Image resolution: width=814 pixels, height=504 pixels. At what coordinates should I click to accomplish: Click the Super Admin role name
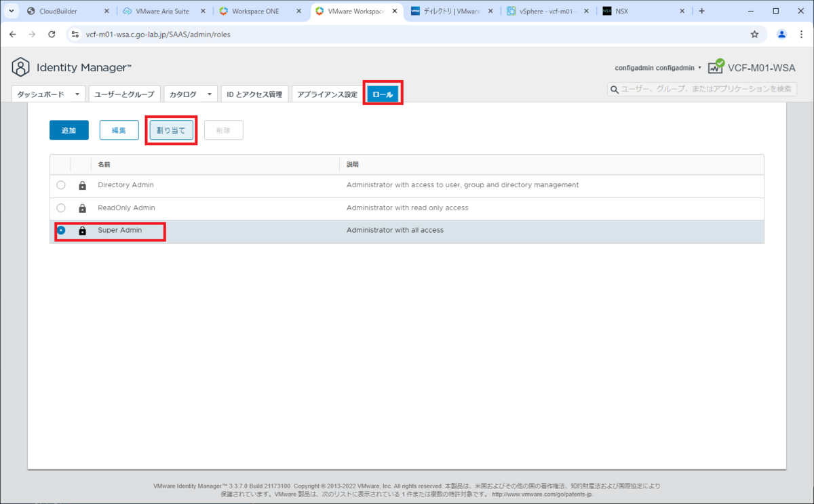(120, 230)
